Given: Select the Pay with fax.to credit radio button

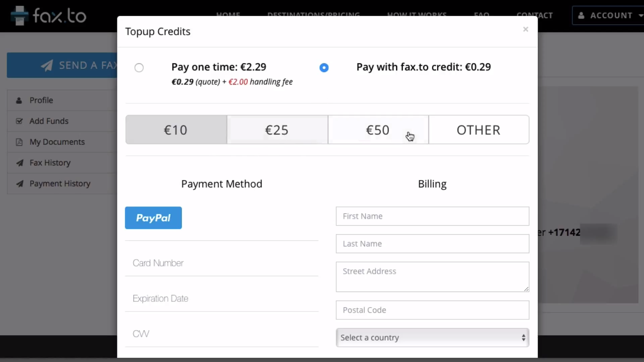Looking at the screenshot, I should click(324, 68).
